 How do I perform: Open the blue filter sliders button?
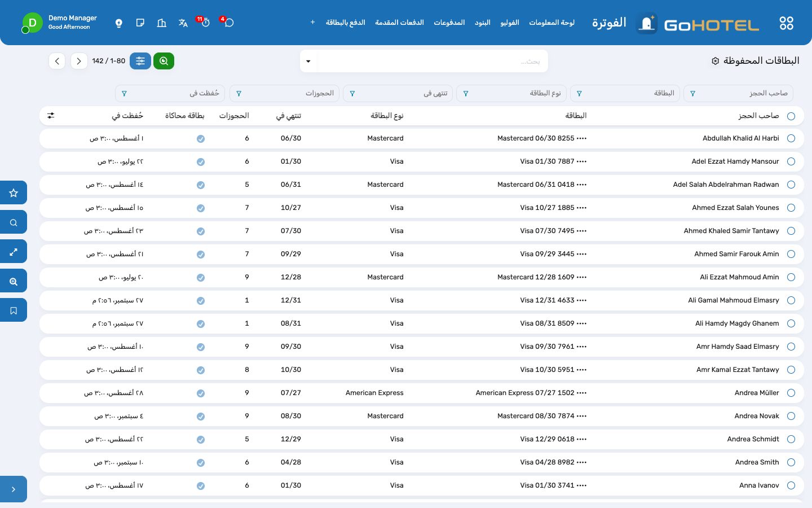pyautogui.click(x=140, y=61)
